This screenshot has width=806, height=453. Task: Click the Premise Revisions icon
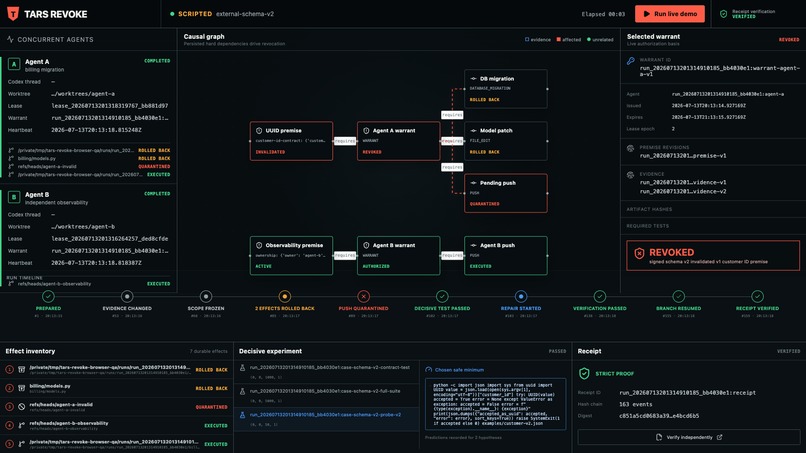pyautogui.click(x=631, y=148)
